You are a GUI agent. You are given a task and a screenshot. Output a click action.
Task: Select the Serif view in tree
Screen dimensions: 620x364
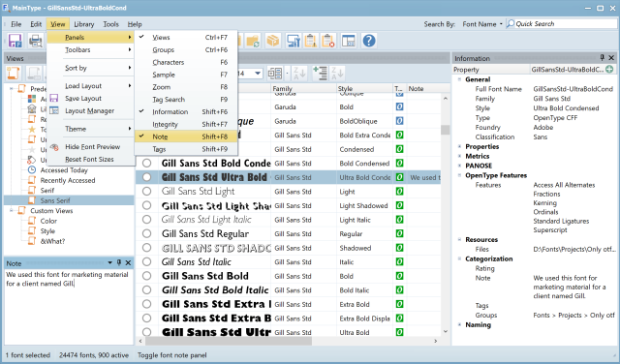coord(47,191)
